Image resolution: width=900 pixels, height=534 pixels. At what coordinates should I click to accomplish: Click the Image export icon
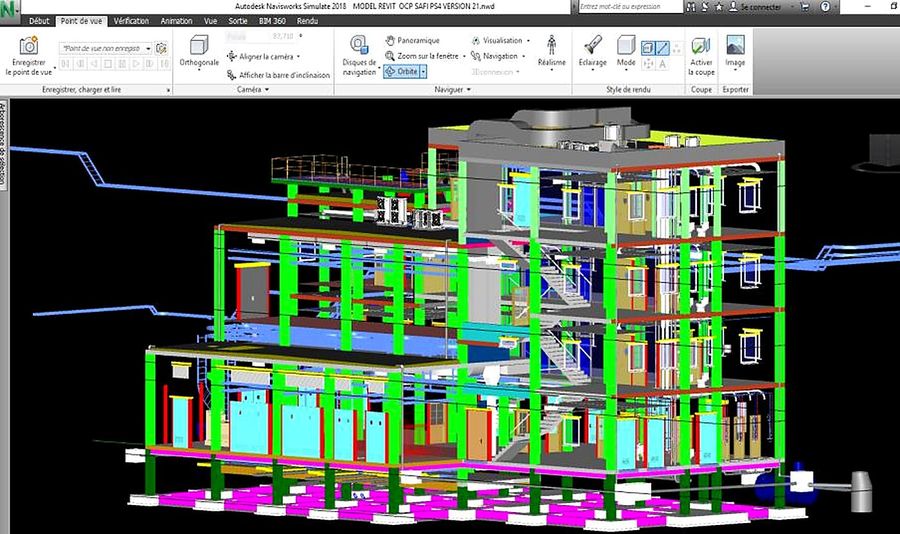pyautogui.click(x=735, y=45)
